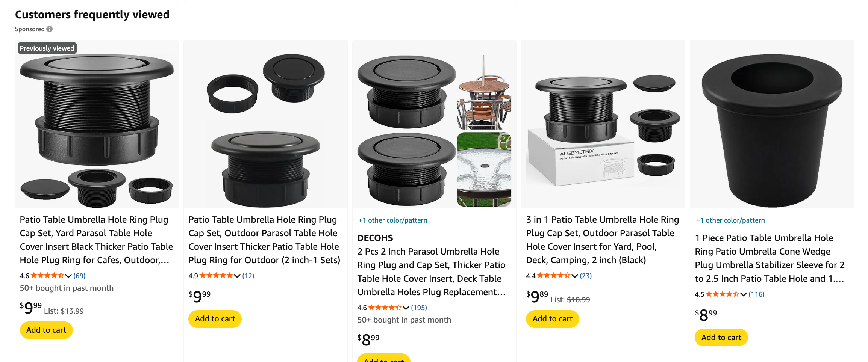Add the $9.99 previously viewed item to cart

click(46, 330)
